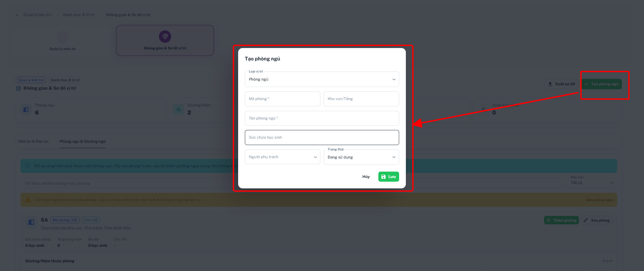Click the Tên phòng ngủ field

(322, 118)
